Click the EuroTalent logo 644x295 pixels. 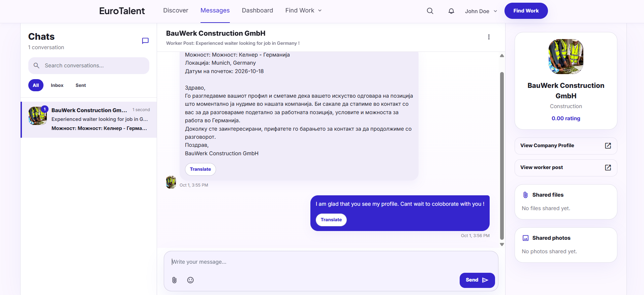click(x=122, y=11)
